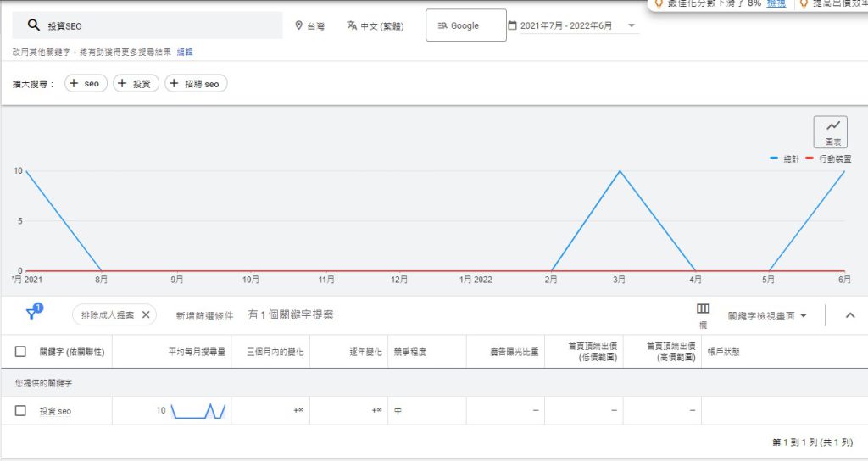Sort by 關鍵字 (依關聯性) column
The width and height of the screenshot is (868, 461).
(72, 352)
